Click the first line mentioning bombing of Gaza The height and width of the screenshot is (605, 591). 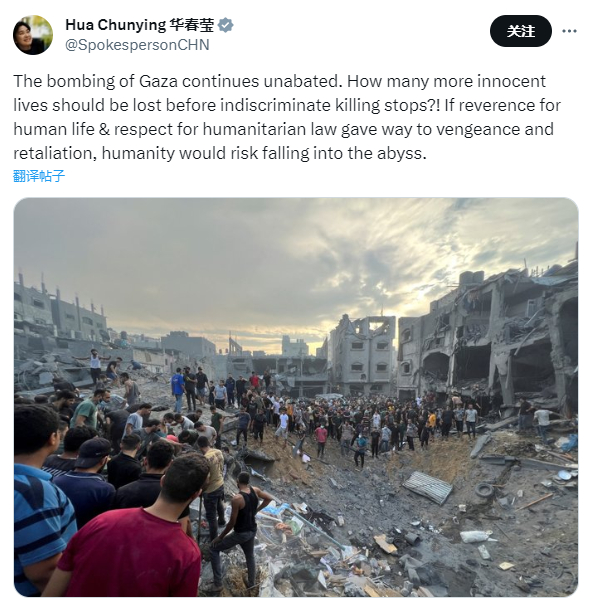coord(280,81)
